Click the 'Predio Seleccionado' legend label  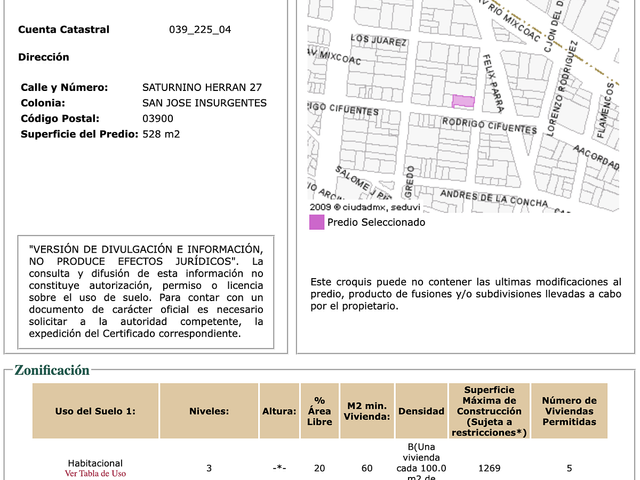[376, 222]
